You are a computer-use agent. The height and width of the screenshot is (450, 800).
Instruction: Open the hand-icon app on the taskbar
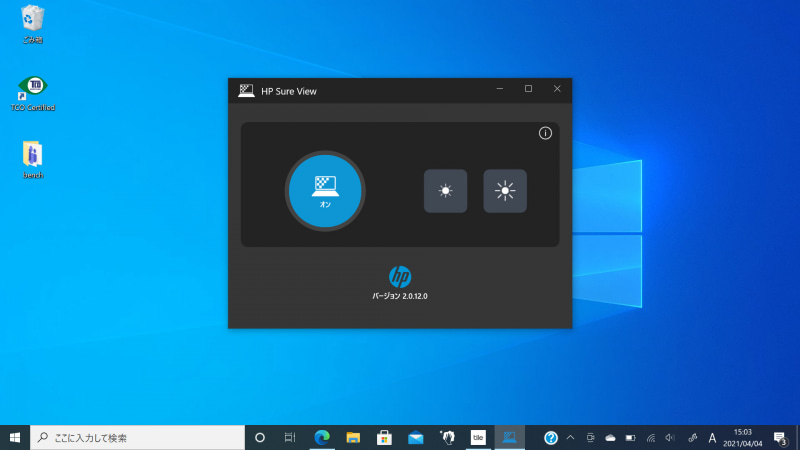[447, 438]
